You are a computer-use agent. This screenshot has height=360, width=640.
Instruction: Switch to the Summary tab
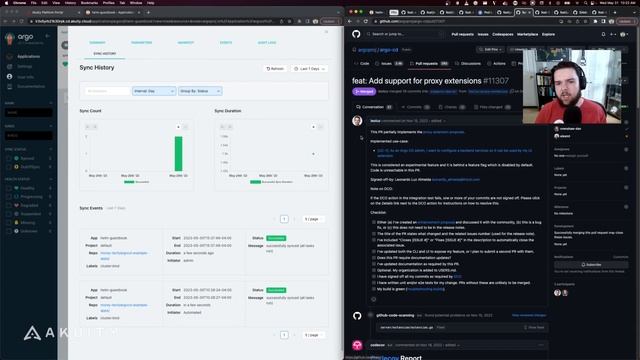(x=98, y=42)
